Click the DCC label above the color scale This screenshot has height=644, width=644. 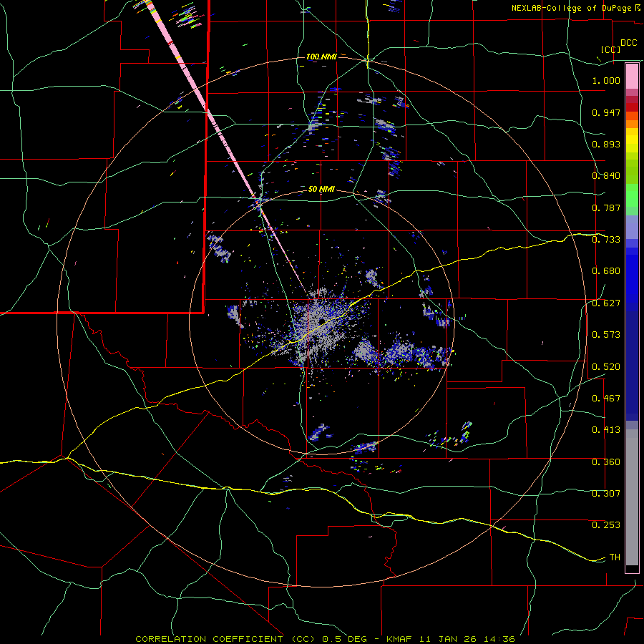click(628, 43)
